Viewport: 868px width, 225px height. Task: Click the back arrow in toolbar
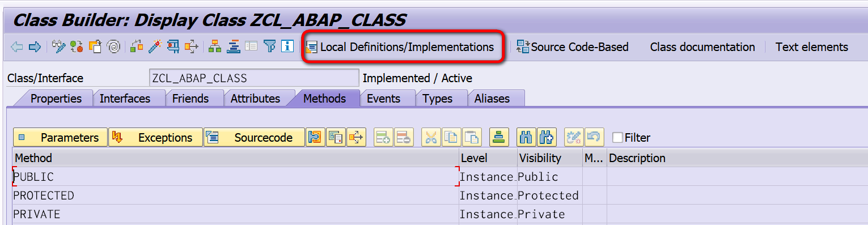click(17, 47)
